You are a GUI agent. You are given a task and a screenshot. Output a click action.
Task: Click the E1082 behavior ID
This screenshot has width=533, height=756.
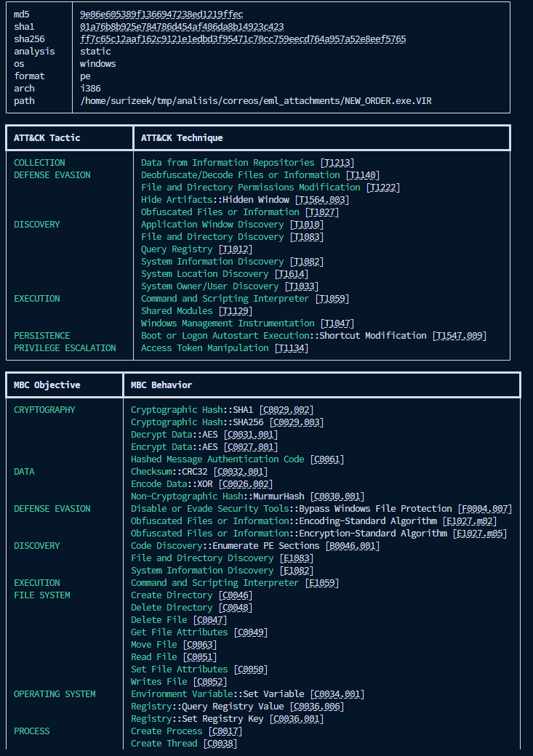click(297, 571)
